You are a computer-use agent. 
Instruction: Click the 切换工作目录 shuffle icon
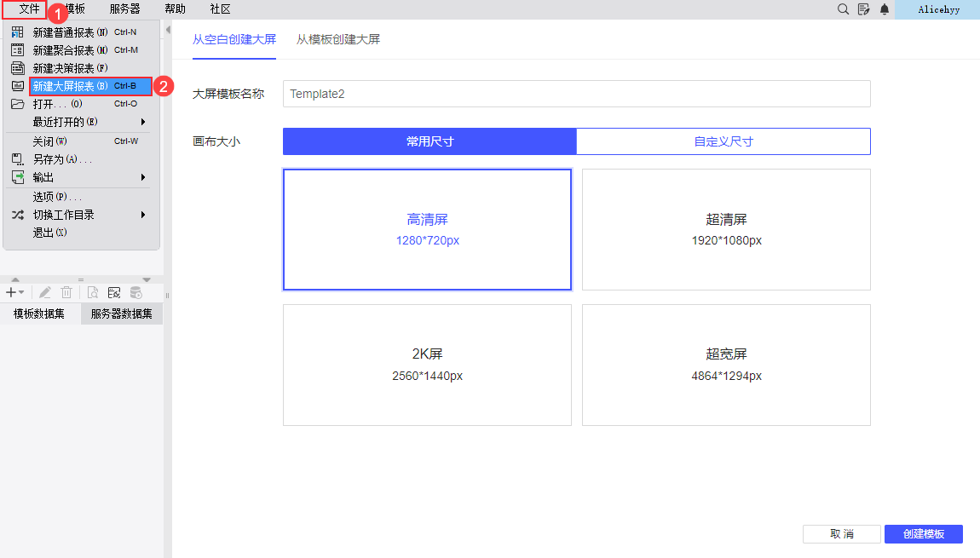click(x=18, y=215)
